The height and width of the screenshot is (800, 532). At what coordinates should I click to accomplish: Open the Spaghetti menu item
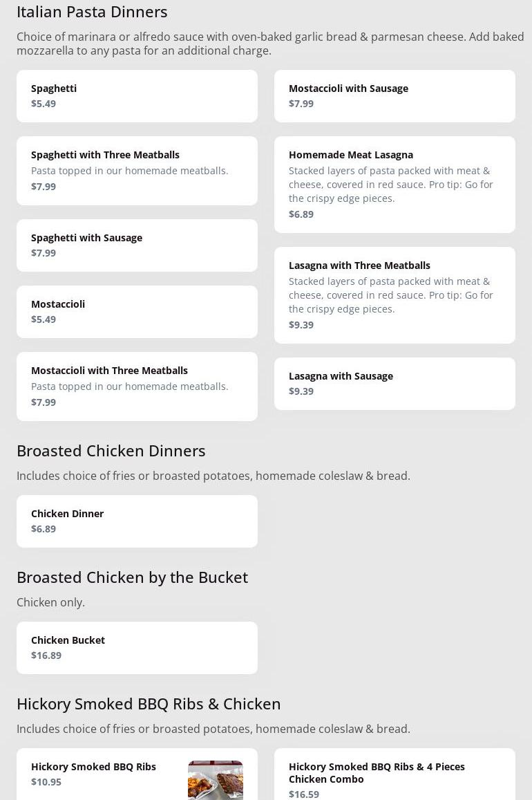(137, 95)
